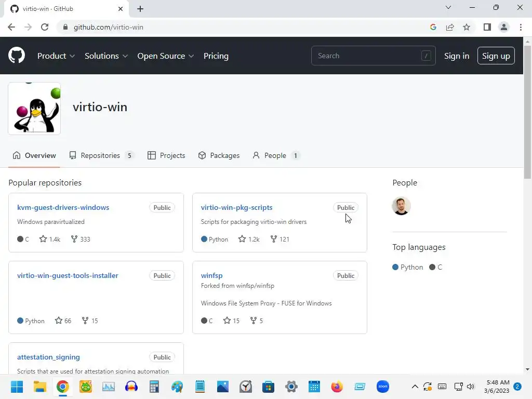View forks of kvm-guest-drivers-windows (333)
The height and width of the screenshot is (399, 532).
[x=81, y=239]
